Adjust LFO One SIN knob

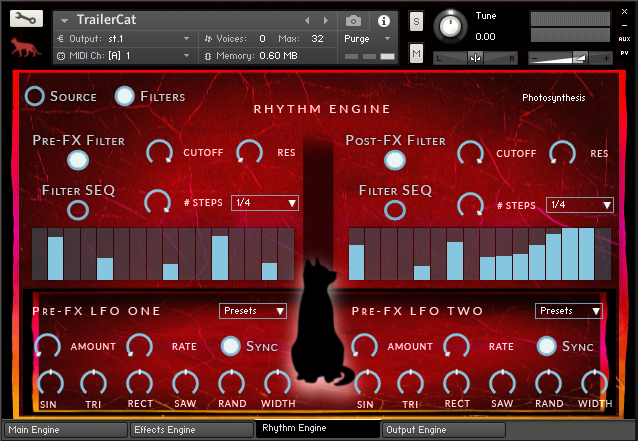(x=50, y=383)
